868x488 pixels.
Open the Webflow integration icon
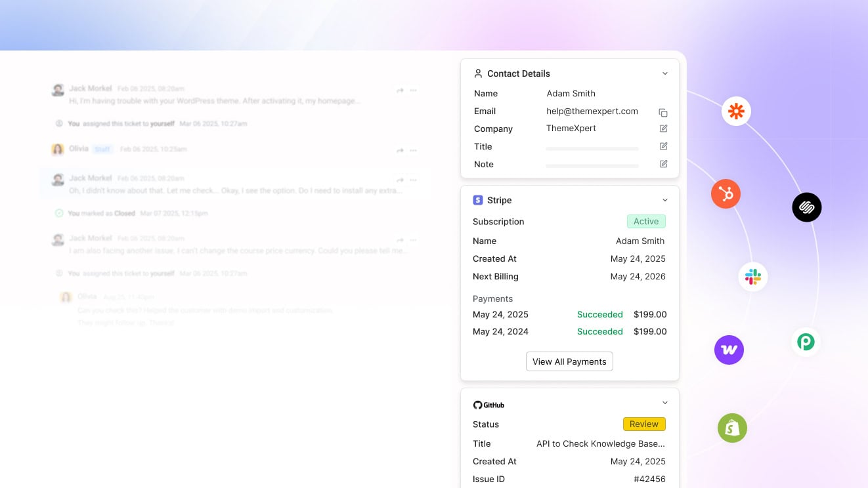[x=729, y=350]
